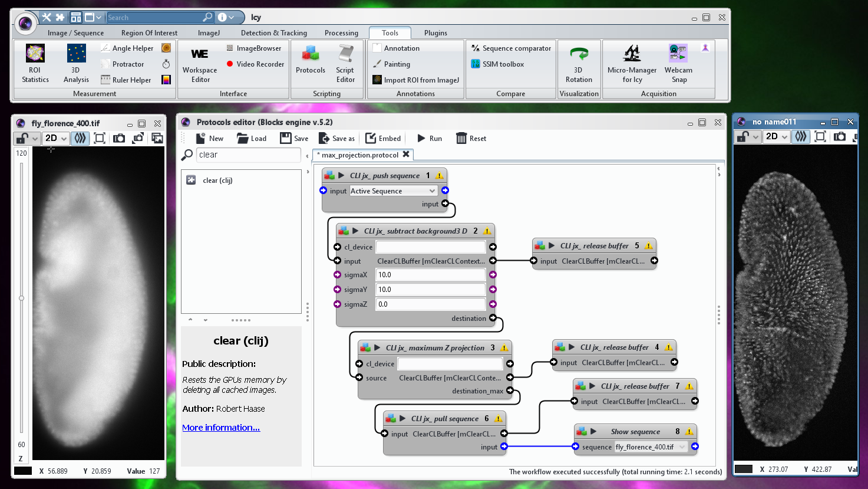Capture an image with Webcam Snap
The width and height of the screenshot is (868, 489).
(678, 62)
